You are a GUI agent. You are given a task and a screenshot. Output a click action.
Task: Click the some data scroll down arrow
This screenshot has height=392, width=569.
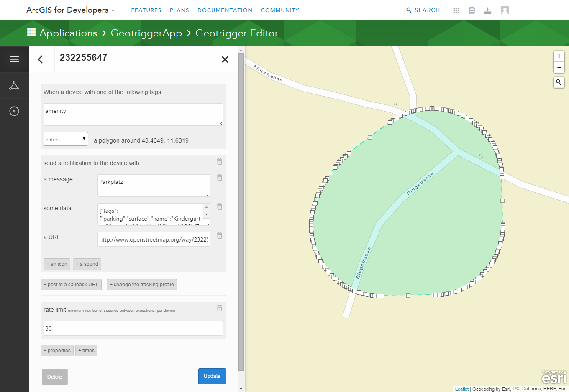click(x=207, y=214)
